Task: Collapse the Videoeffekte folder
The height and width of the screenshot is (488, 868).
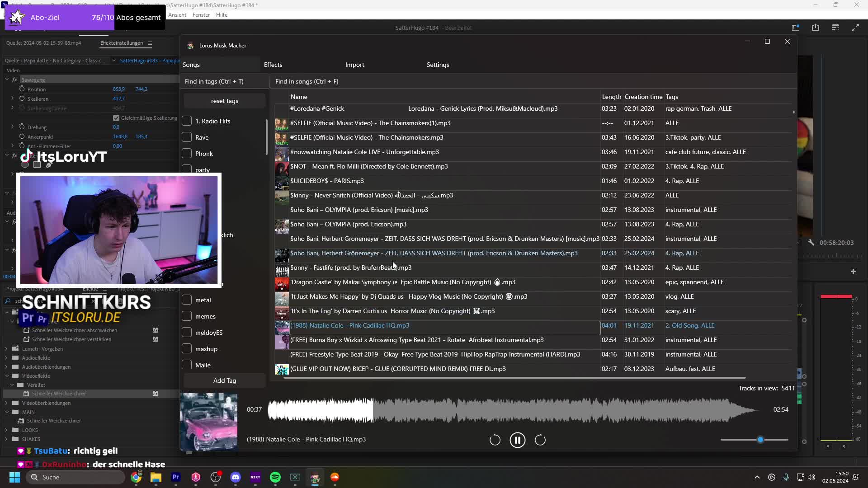Action: [6, 376]
